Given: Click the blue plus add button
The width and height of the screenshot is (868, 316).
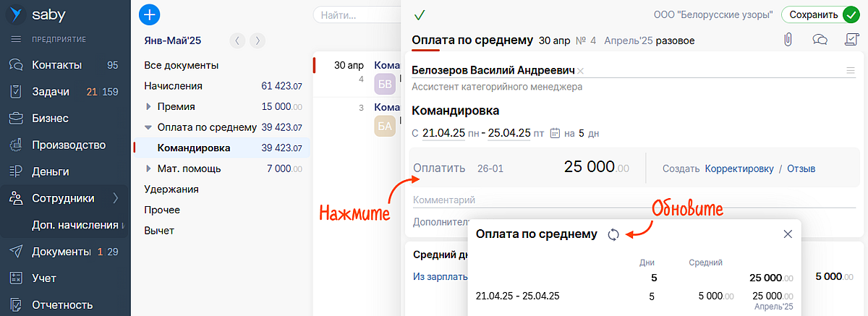Looking at the screenshot, I should coord(149,14).
